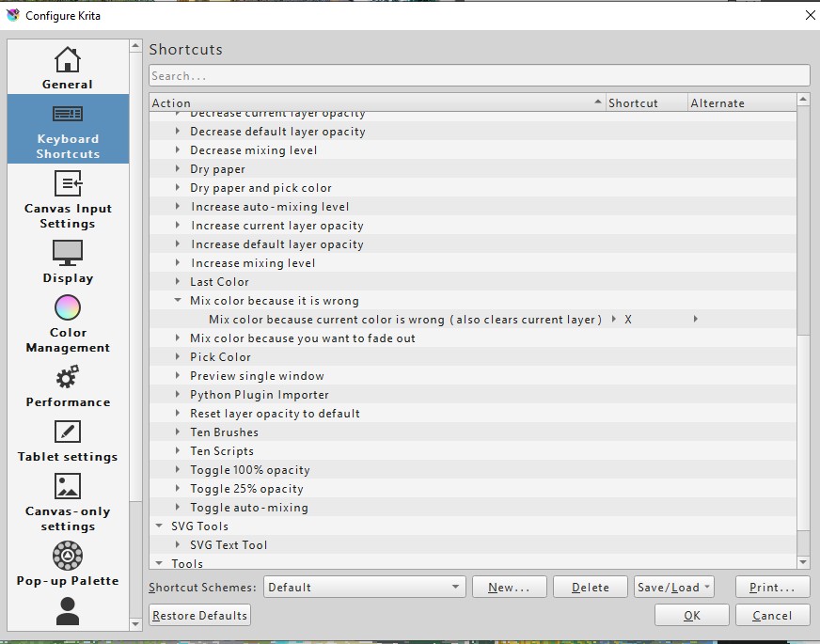Click the Print... button
Screen dimensions: 820x644
772,587
